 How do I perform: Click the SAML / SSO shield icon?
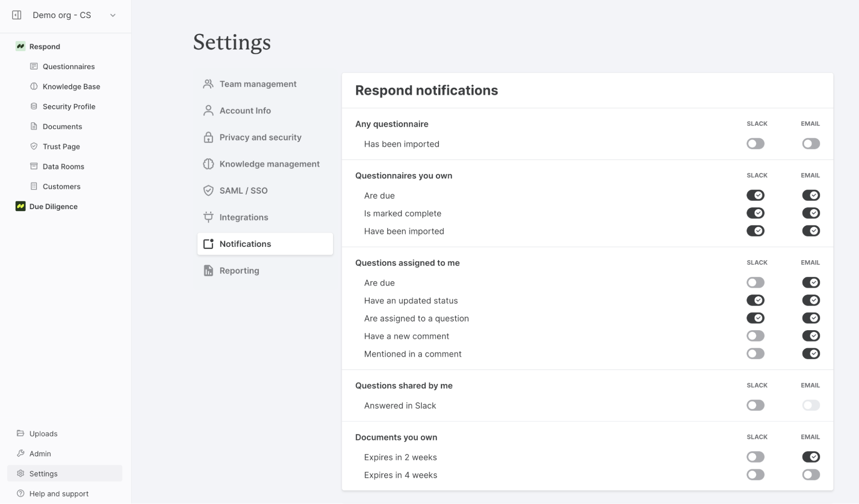click(x=208, y=191)
